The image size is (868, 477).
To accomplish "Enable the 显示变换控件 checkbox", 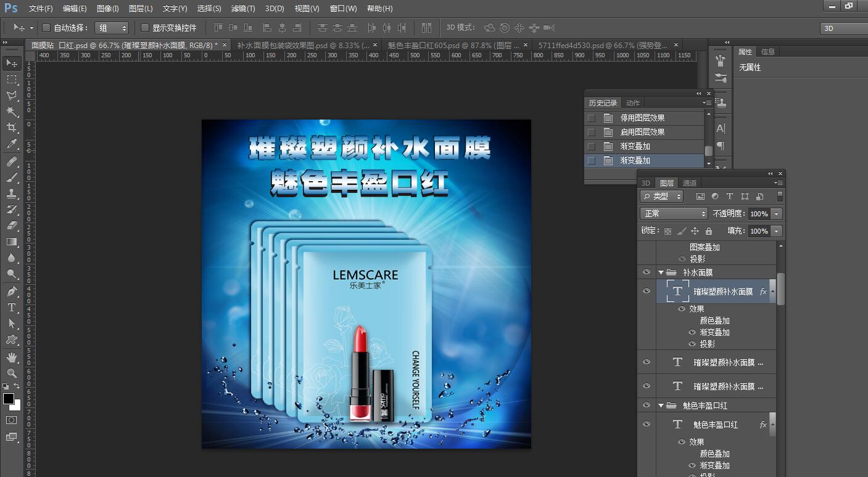I will pos(145,28).
